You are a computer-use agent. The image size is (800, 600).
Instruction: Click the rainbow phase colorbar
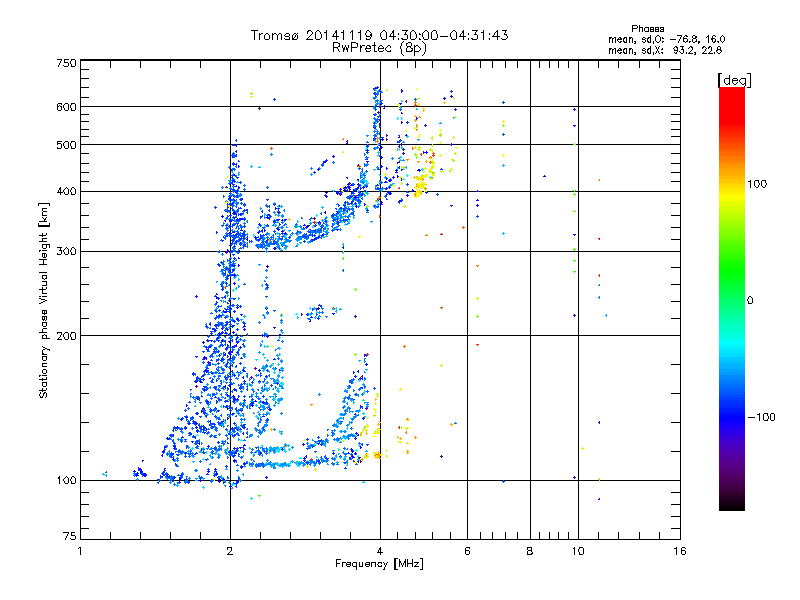click(x=732, y=299)
